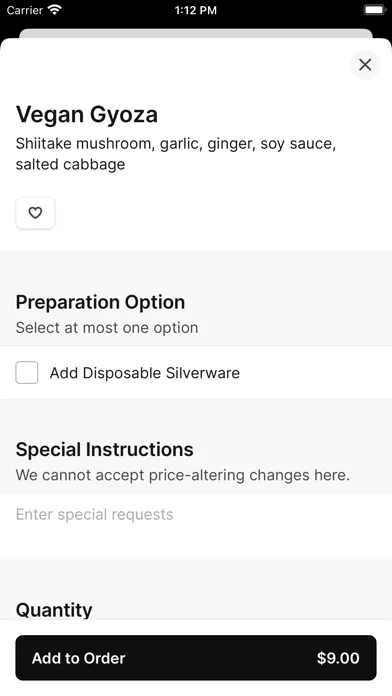This screenshot has height=696, width=392.
Task: Tap the battery icon in status bar
Action: click(x=375, y=10)
